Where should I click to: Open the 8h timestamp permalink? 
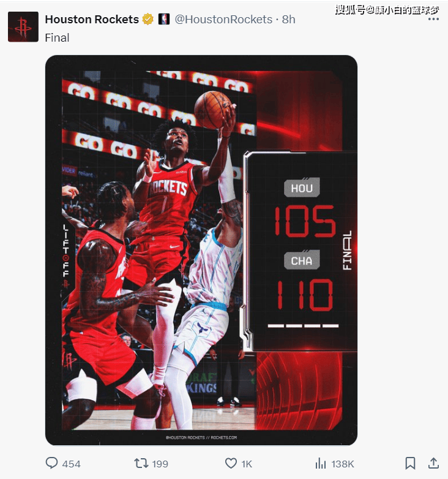point(288,19)
